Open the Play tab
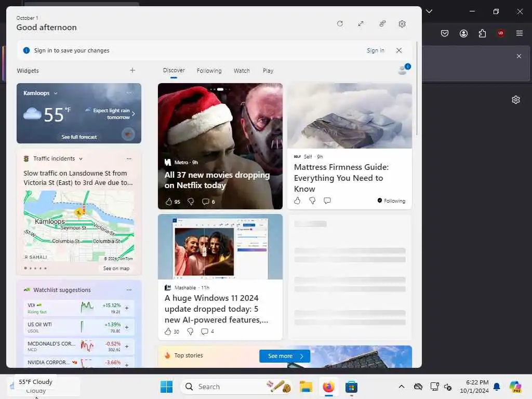 (x=268, y=71)
